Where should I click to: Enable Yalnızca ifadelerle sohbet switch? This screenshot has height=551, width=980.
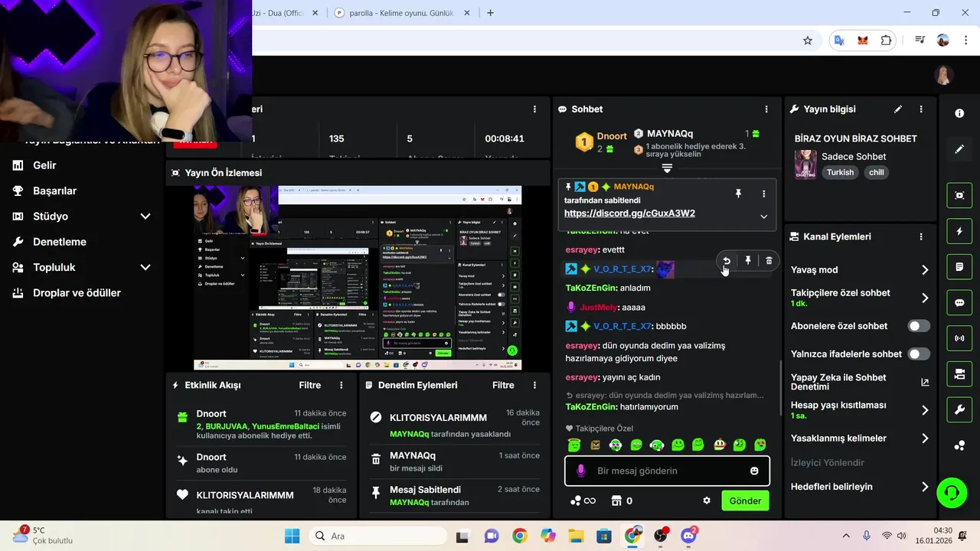pyautogui.click(x=919, y=354)
